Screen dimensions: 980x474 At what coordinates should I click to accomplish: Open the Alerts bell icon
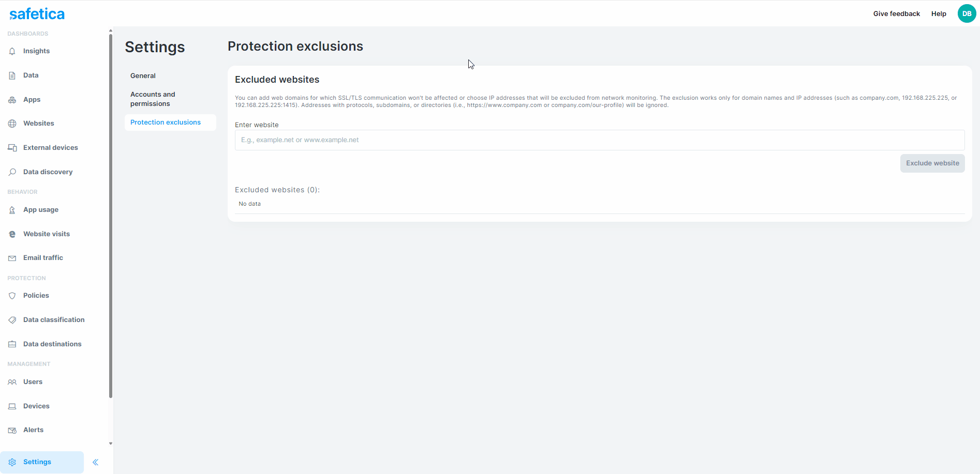[12, 430]
